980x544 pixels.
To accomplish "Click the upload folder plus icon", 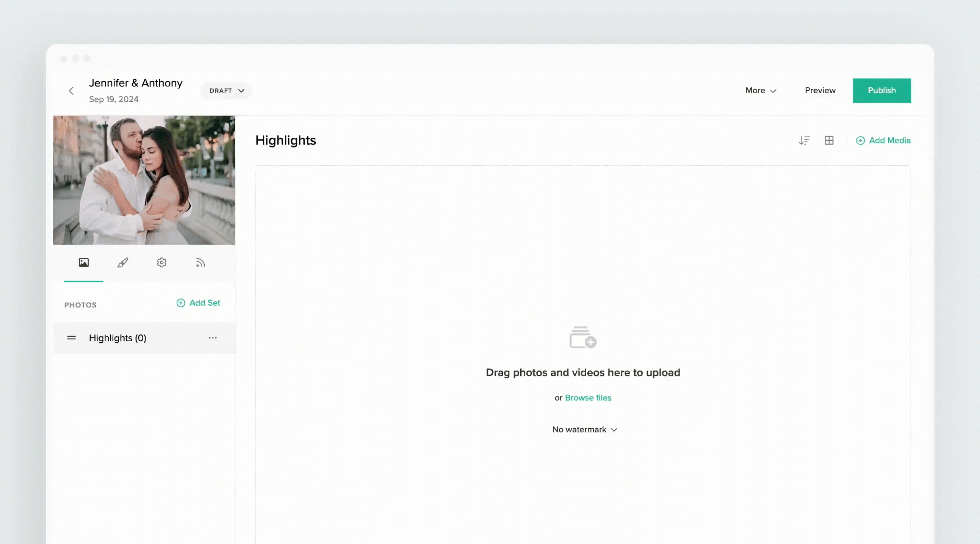I will point(583,337).
